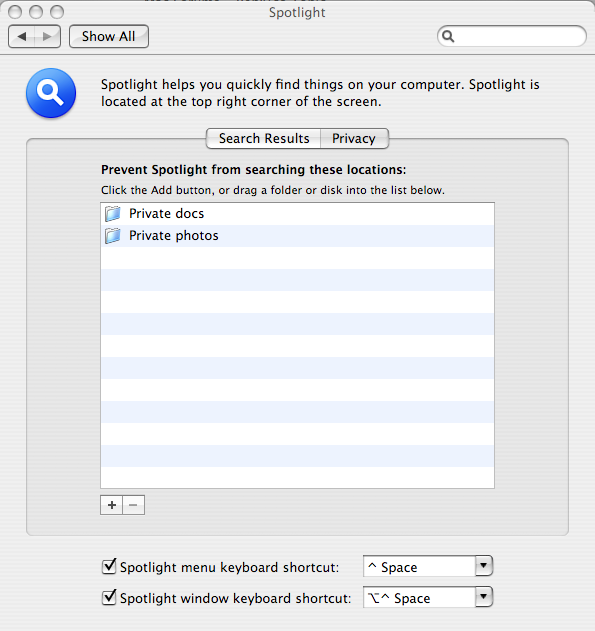This screenshot has height=631, width=595.
Task: Click the minus button to remove a location
Action: (x=134, y=505)
